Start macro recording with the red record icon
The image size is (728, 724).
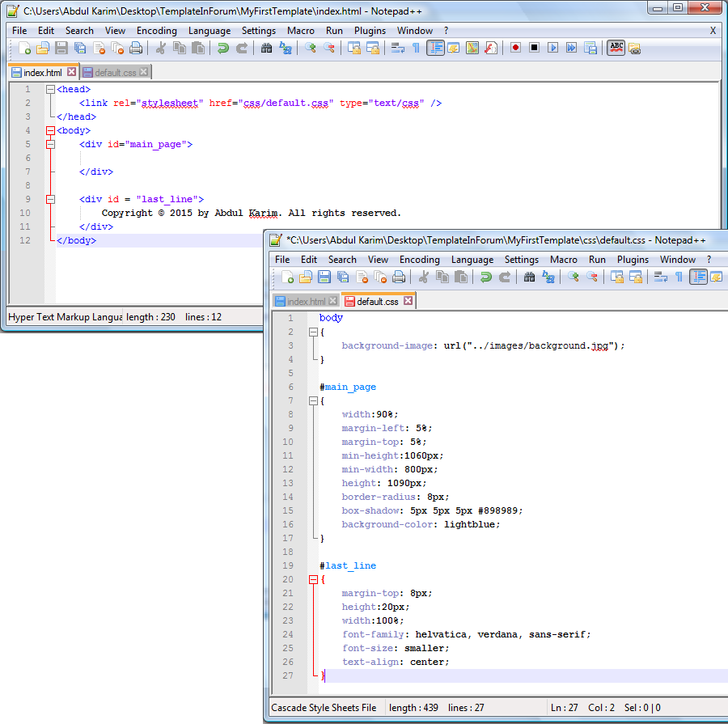[515, 48]
